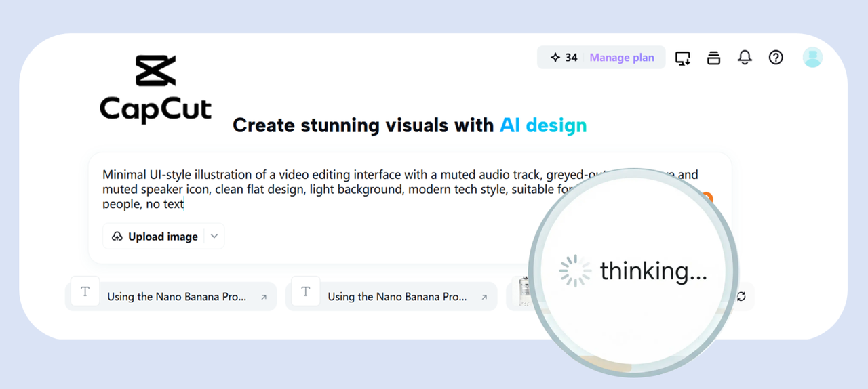Click the thinking loading spinner
This screenshot has width=868, height=389.
576,271
